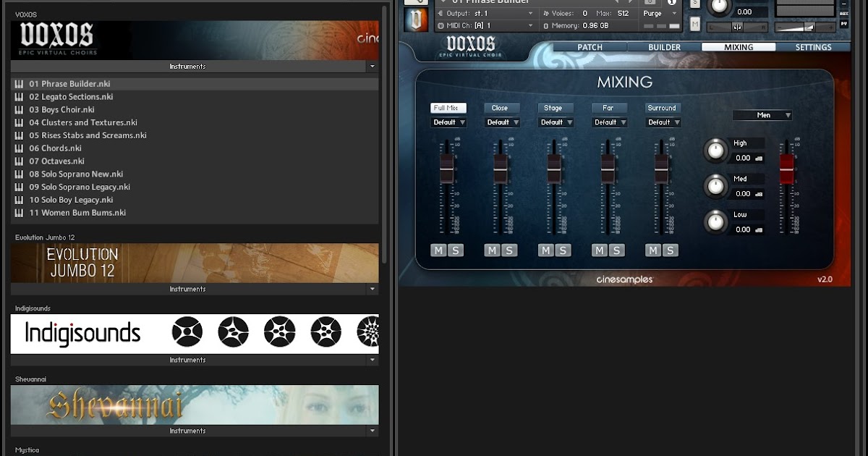Click the Close mic volume fader
The image size is (868, 456).
(x=501, y=168)
